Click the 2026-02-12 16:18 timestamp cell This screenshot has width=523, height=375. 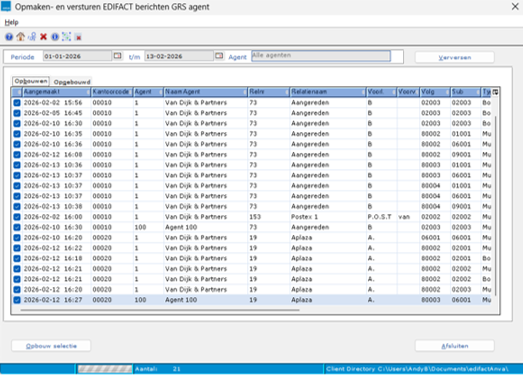click(53, 258)
